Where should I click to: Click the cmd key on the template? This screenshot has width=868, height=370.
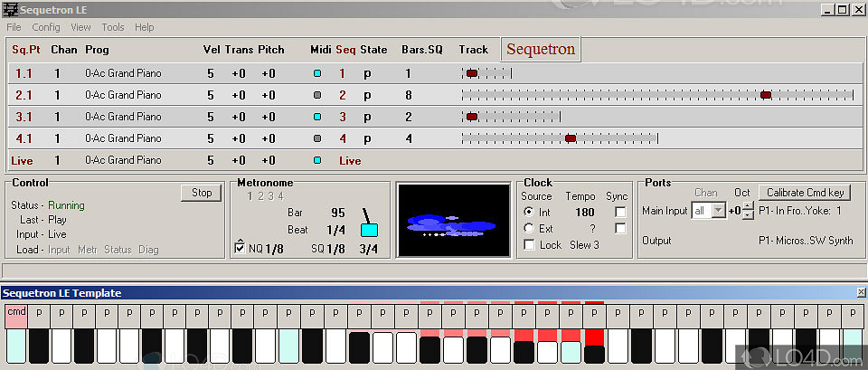pos(16,316)
